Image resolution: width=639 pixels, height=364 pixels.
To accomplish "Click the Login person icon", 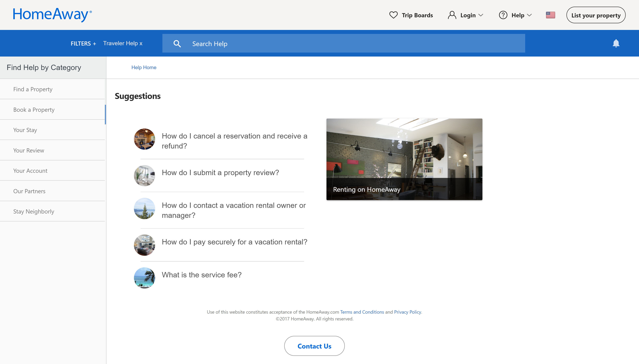I will pos(452,15).
